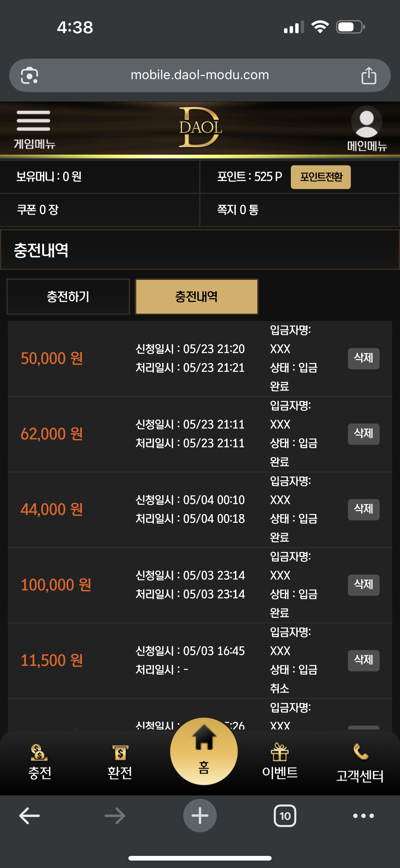Open browser's three-dot more menu
This screenshot has height=868, width=400.
(x=363, y=816)
